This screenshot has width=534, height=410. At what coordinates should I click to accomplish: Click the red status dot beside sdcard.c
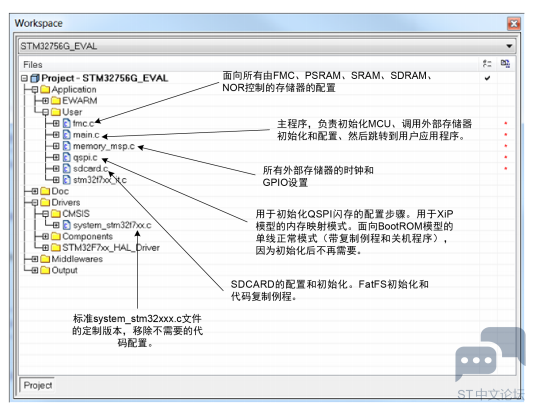pos(506,168)
